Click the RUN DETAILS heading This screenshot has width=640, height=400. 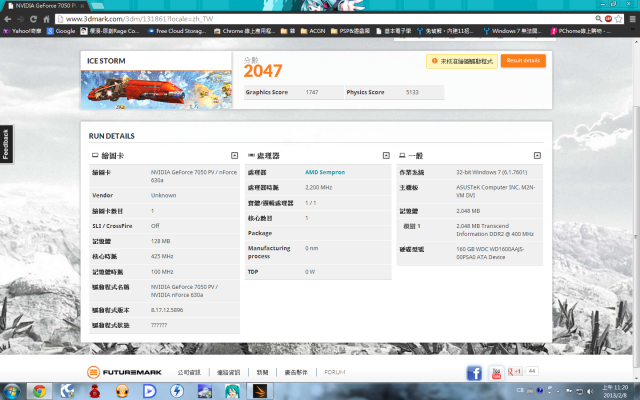111,136
